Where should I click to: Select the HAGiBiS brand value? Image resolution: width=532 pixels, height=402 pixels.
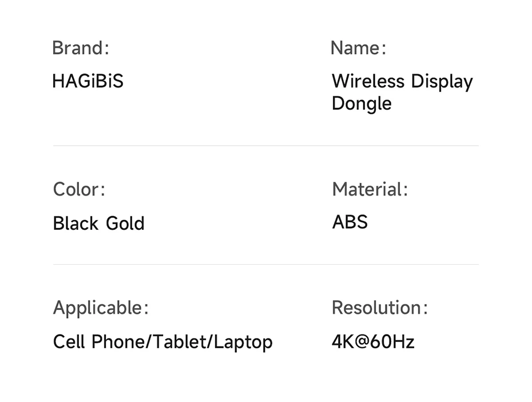tap(88, 81)
